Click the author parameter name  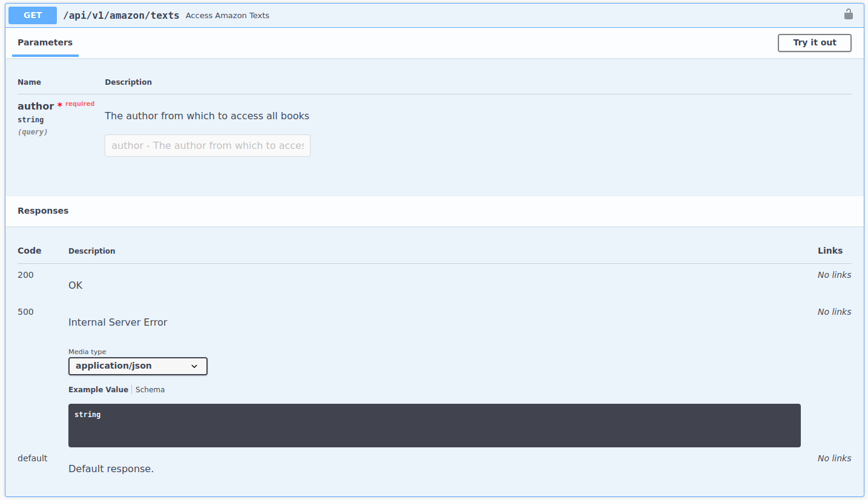click(36, 106)
